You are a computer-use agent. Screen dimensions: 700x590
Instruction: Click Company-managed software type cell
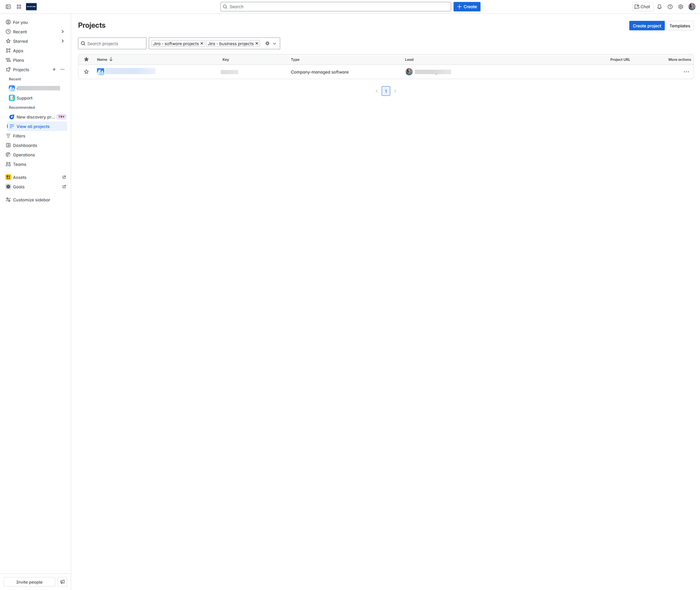tap(320, 72)
